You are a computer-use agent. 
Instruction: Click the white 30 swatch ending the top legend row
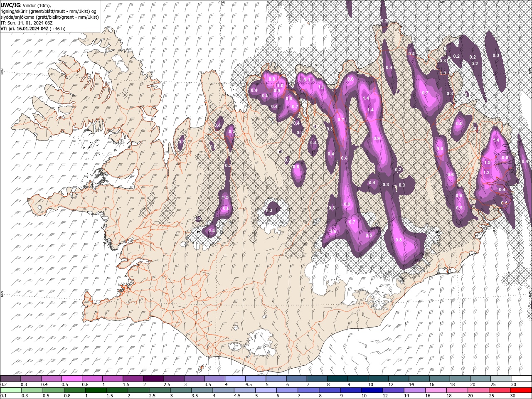522,379
